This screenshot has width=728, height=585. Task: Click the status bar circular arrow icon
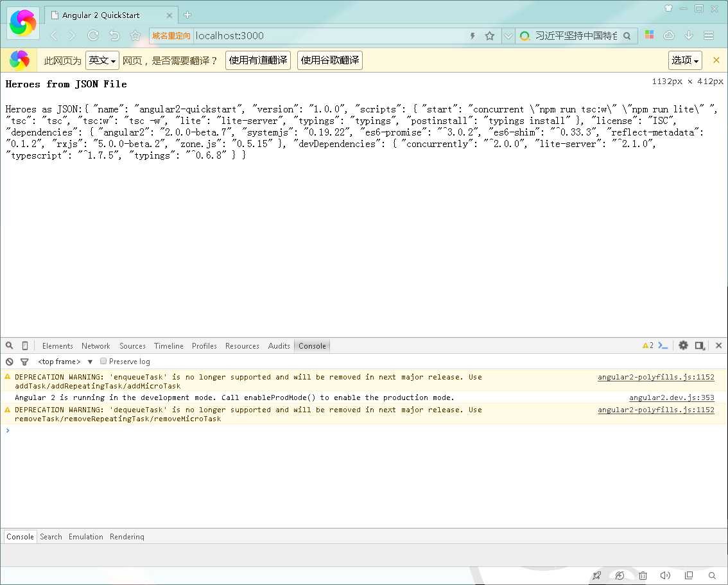620,576
